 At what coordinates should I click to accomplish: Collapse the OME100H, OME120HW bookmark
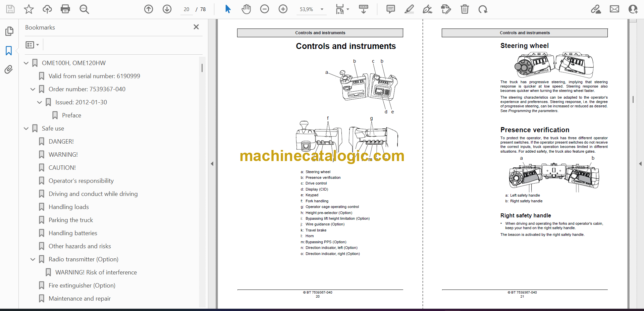click(26, 63)
